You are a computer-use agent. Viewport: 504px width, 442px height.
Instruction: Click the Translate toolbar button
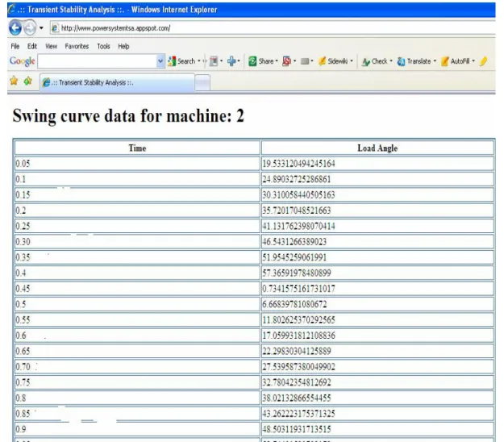[x=414, y=61]
